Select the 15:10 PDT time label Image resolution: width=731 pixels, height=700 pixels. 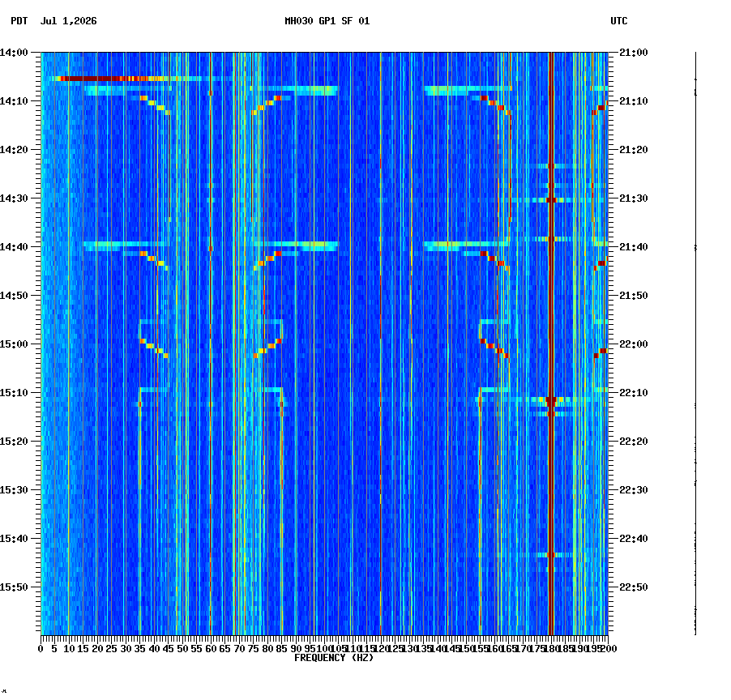click(14, 393)
